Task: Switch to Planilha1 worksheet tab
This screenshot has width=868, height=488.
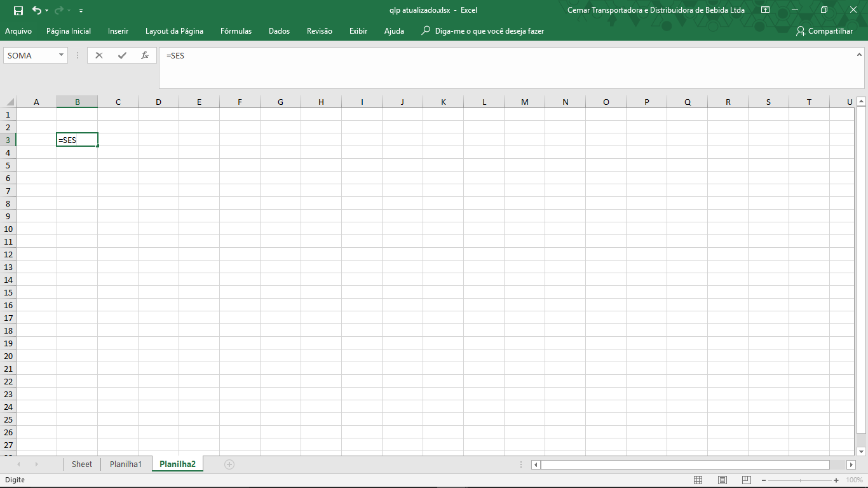Action: (x=126, y=464)
